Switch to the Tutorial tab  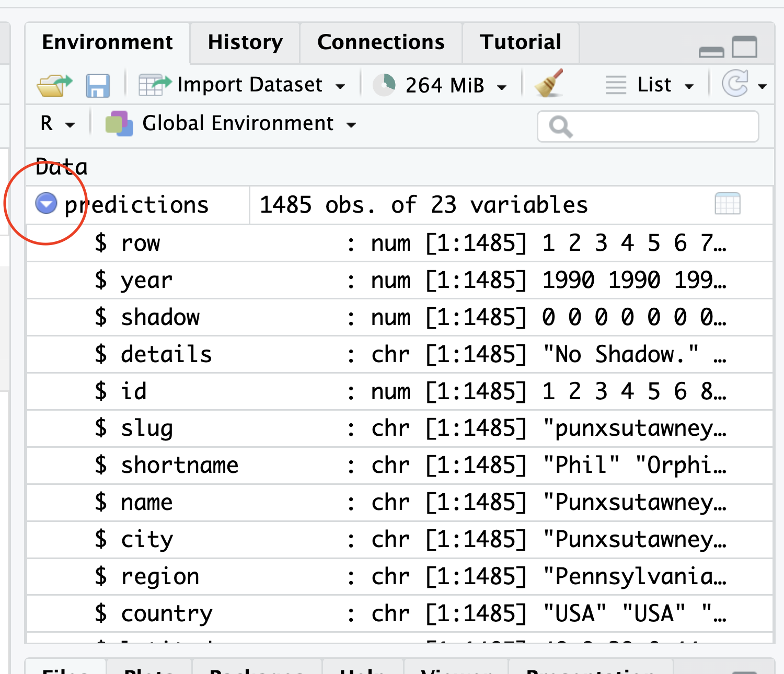click(521, 42)
